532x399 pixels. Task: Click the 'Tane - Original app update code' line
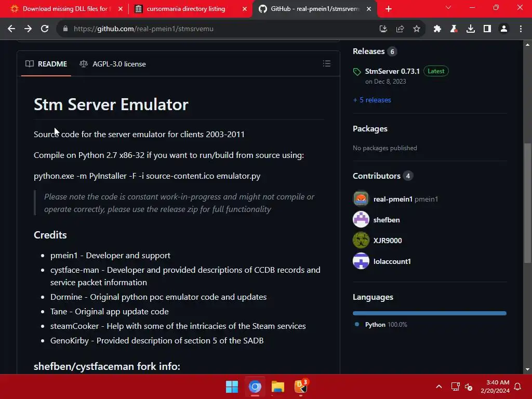(x=109, y=312)
